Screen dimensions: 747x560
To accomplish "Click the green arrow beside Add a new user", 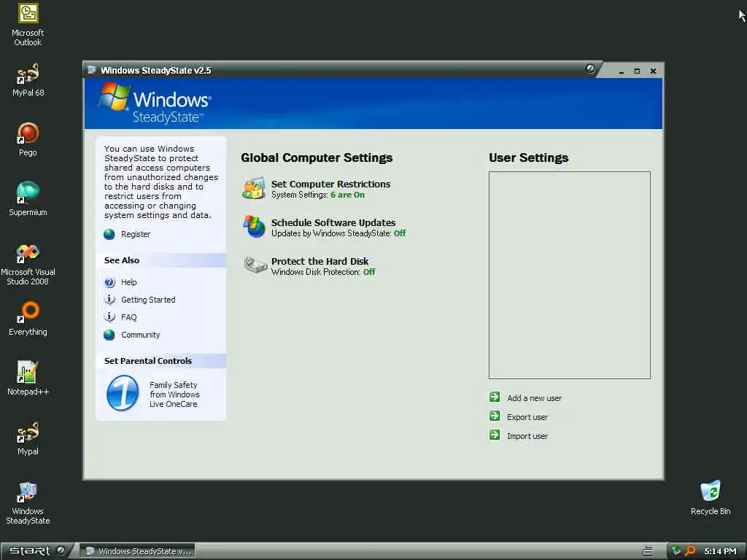I will pyautogui.click(x=495, y=397).
